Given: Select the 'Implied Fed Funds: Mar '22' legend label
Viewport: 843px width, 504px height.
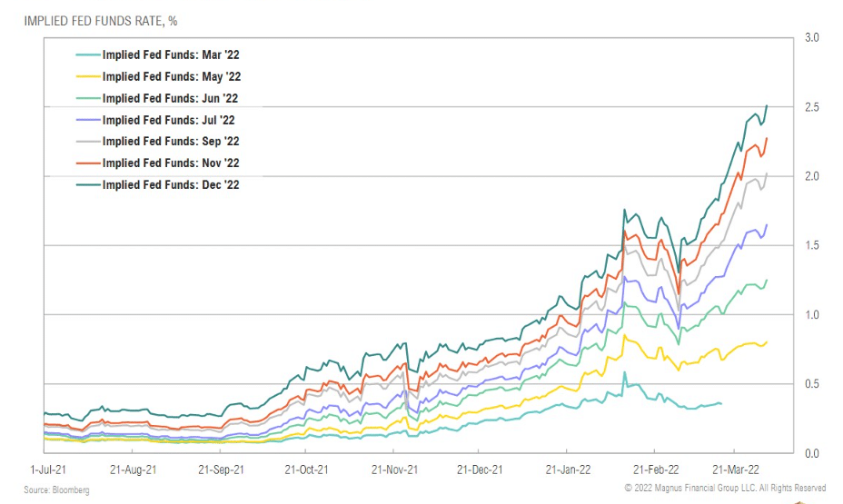Looking at the screenshot, I should coord(171,54).
